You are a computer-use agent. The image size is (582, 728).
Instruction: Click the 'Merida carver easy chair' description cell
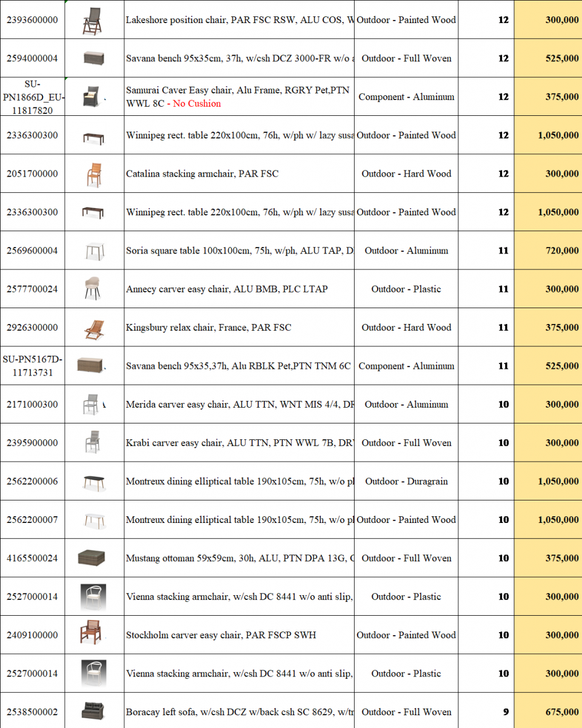tap(239, 404)
